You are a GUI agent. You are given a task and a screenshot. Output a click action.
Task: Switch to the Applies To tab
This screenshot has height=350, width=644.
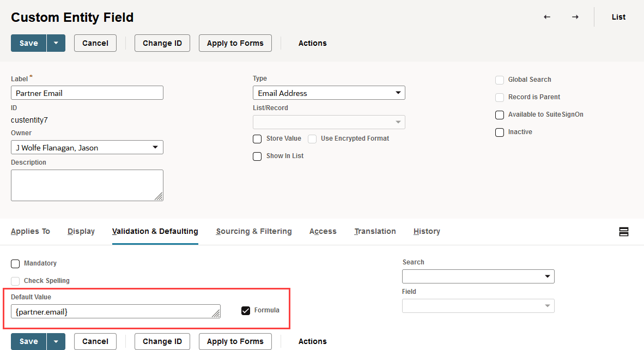pos(31,231)
